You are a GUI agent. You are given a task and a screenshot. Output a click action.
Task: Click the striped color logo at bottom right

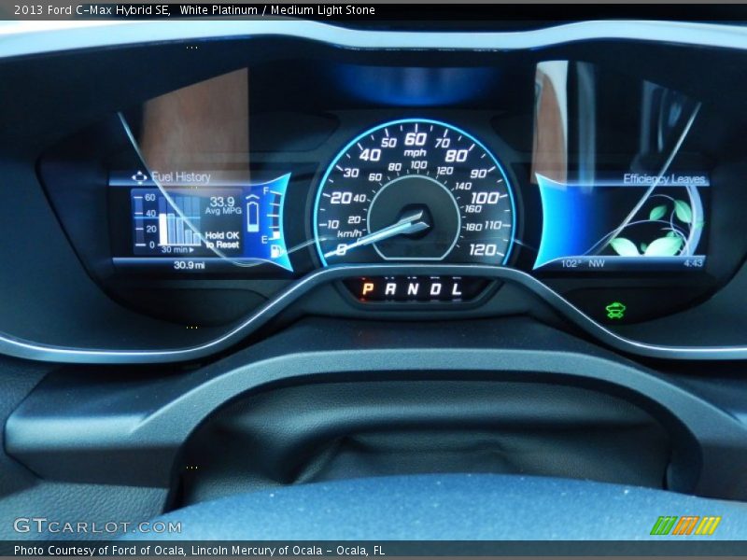coord(685,525)
